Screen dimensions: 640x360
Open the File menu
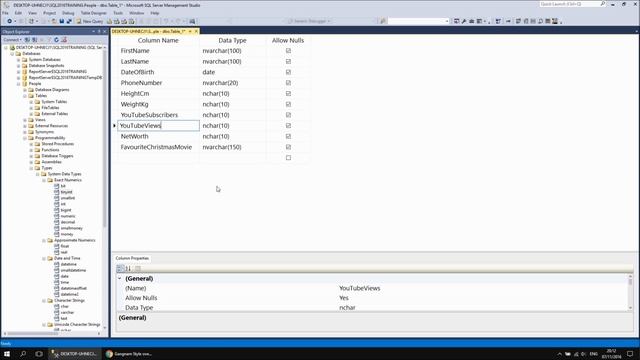(5, 13)
